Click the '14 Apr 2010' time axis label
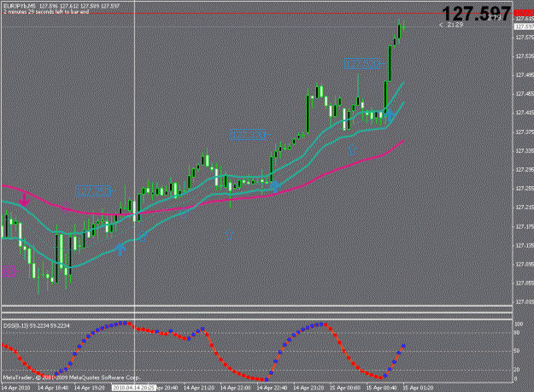Image resolution: width=534 pixels, height=392 pixels. coord(15,388)
